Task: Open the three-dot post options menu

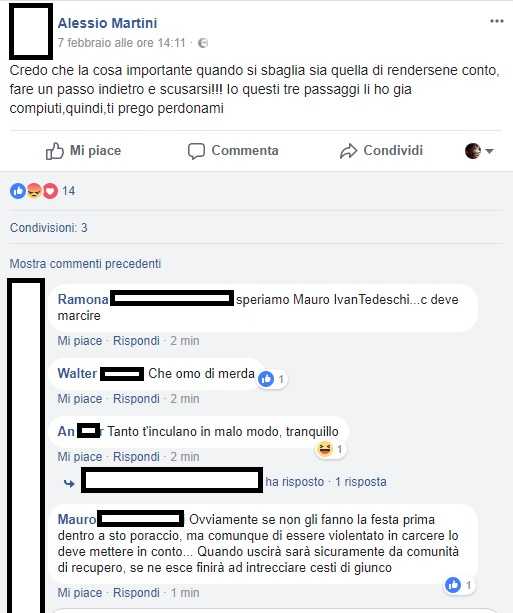Action: 497,21
